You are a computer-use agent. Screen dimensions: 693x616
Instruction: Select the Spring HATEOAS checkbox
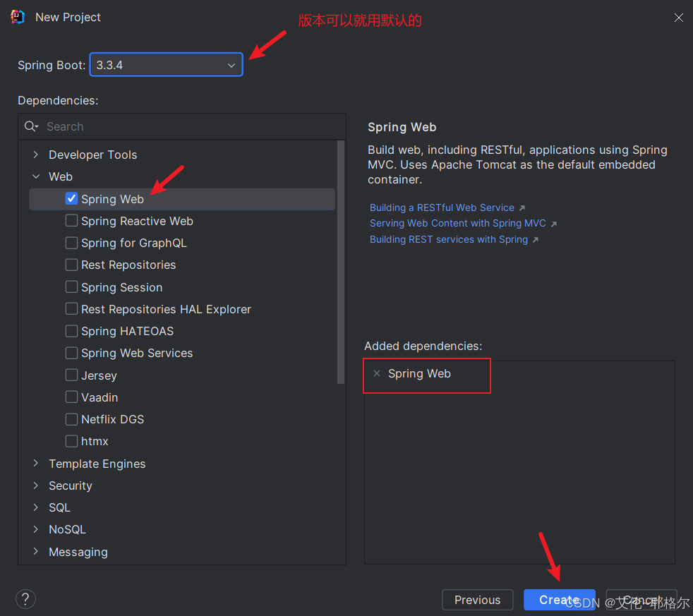point(71,330)
